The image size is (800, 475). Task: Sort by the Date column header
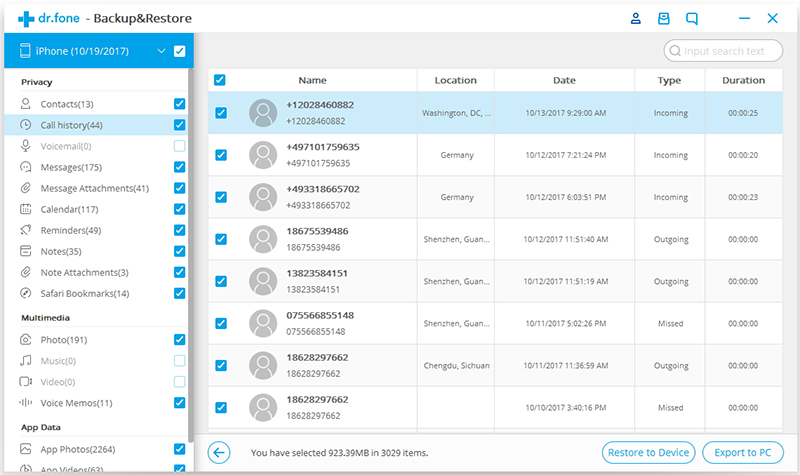point(564,80)
